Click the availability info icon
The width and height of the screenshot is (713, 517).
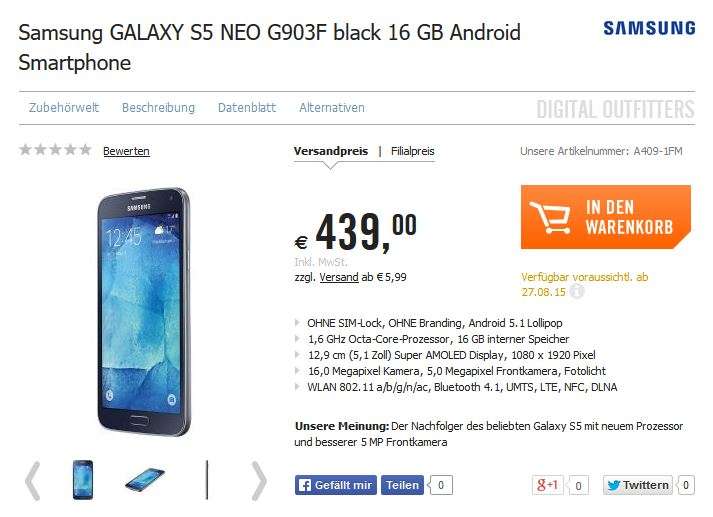point(576,291)
